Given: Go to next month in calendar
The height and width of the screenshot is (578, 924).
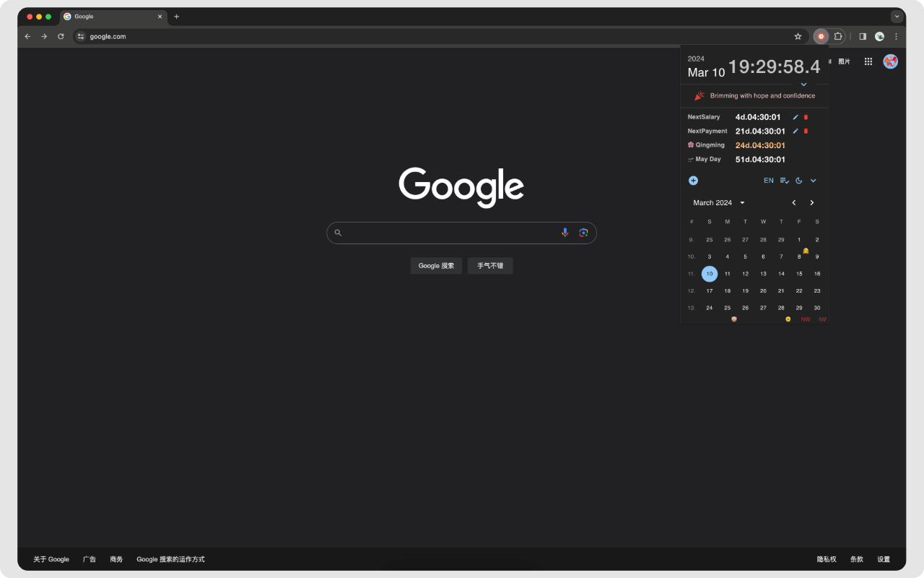Looking at the screenshot, I should click(812, 203).
